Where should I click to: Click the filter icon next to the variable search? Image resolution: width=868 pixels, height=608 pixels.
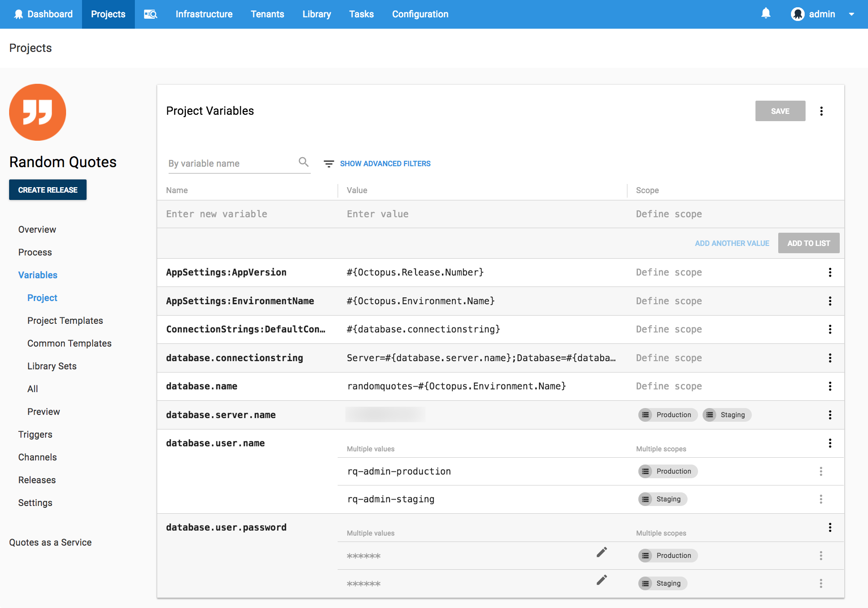click(x=329, y=163)
